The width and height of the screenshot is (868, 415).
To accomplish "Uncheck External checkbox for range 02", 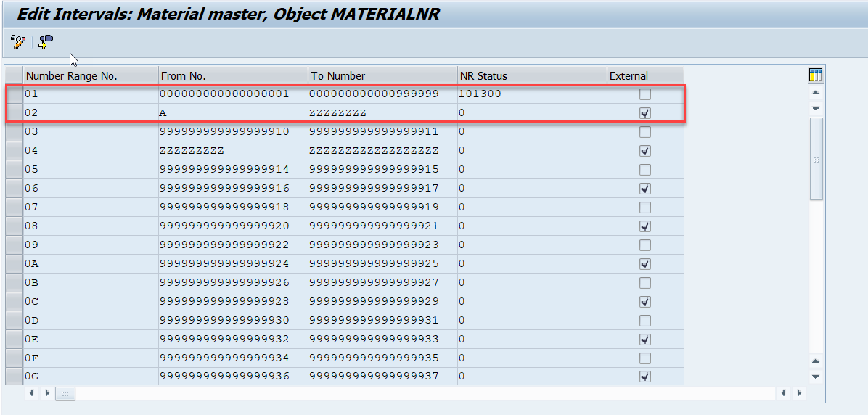I will 645,113.
